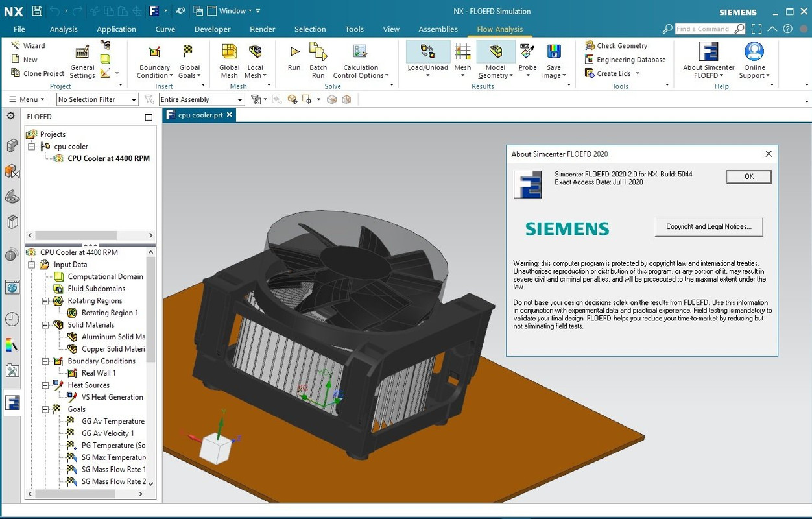
Task: Open the Probe tool
Action: coord(527,60)
